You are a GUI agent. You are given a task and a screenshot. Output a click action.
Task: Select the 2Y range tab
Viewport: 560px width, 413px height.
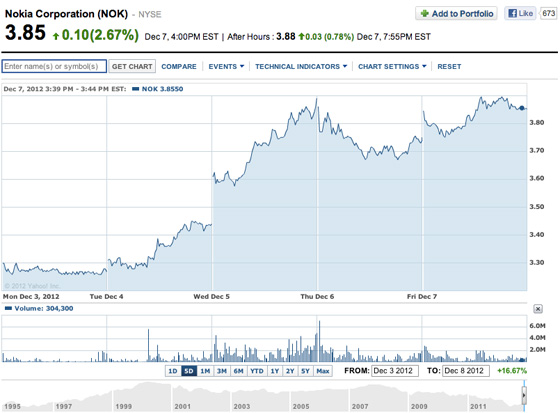pos(290,371)
